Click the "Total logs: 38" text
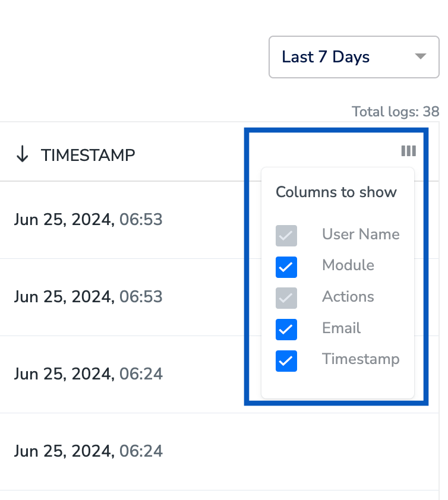The height and width of the screenshot is (500, 448). 395,112
